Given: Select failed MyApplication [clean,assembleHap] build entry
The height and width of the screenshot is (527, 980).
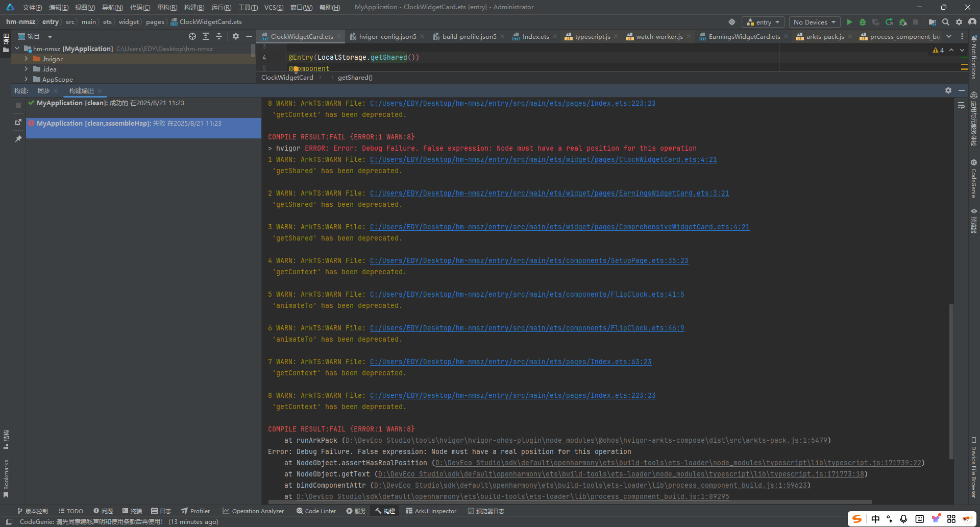Looking at the screenshot, I should pos(143,128).
